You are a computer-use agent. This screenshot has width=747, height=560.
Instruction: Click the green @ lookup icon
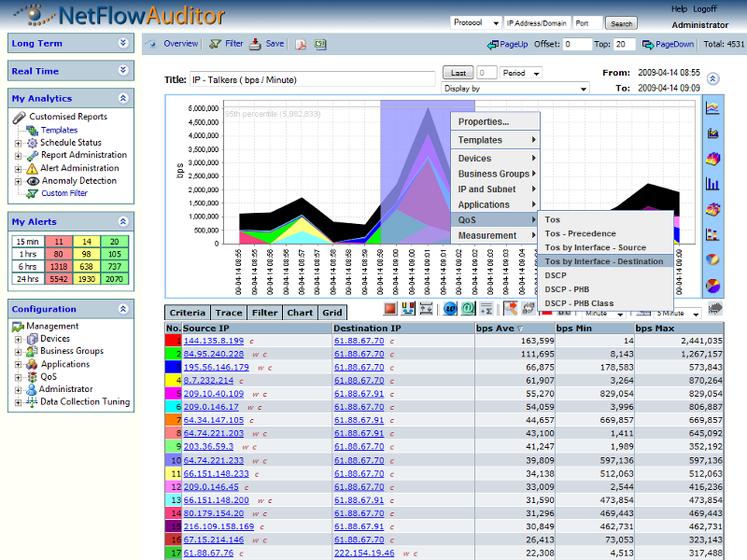tap(468, 309)
